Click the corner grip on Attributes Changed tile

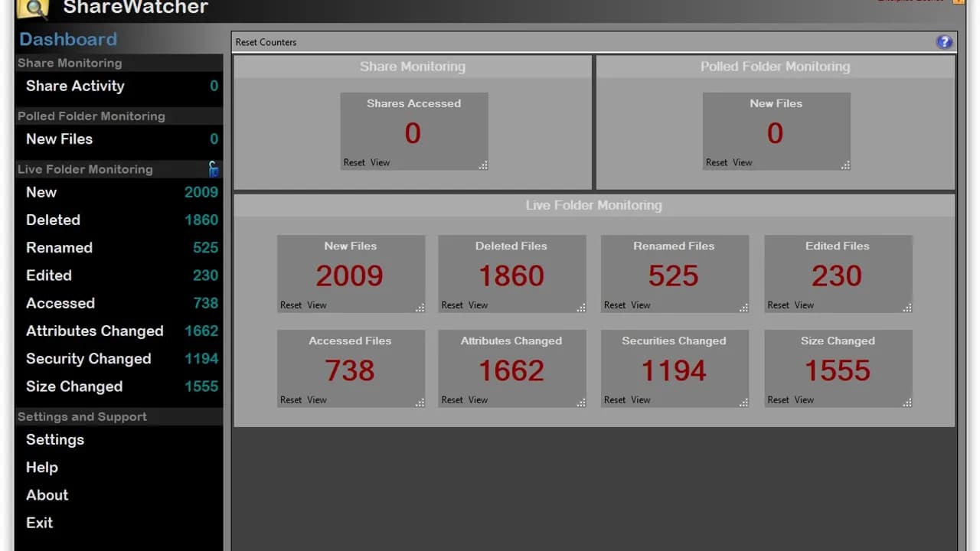tap(581, 403)
